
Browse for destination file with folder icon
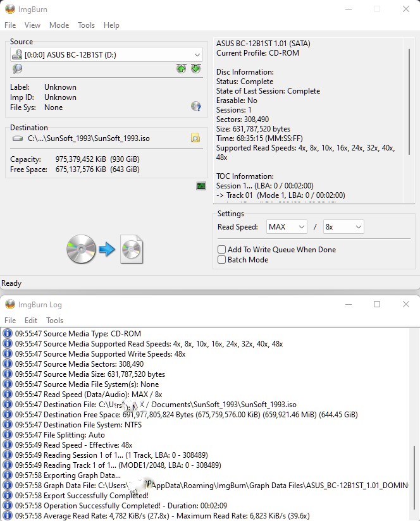(x=195, y=138)
